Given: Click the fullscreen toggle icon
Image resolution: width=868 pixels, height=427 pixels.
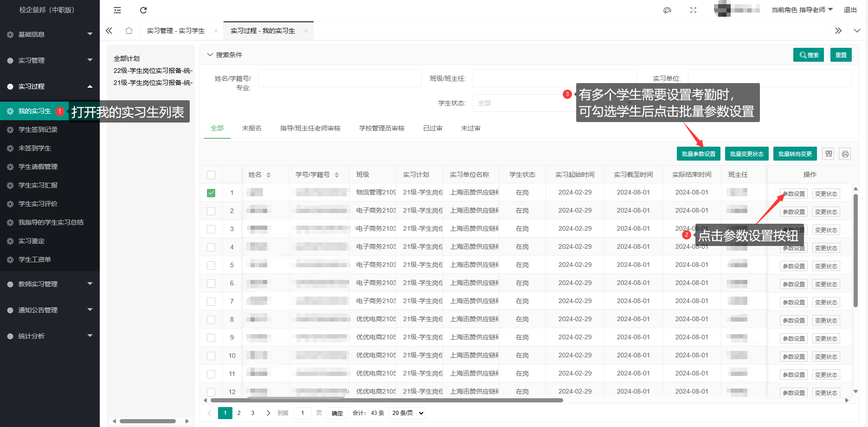Looking at the screenshot, I should (693, 10).
